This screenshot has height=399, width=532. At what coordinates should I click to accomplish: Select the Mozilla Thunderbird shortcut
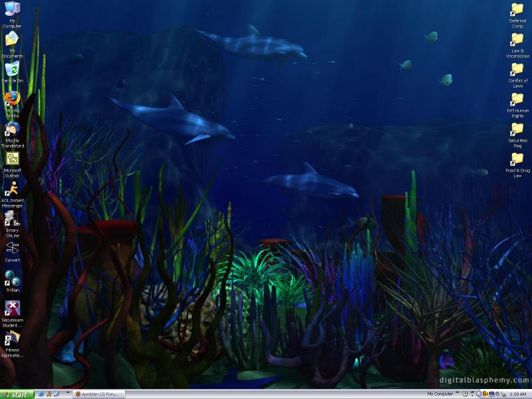pos(12,134)
